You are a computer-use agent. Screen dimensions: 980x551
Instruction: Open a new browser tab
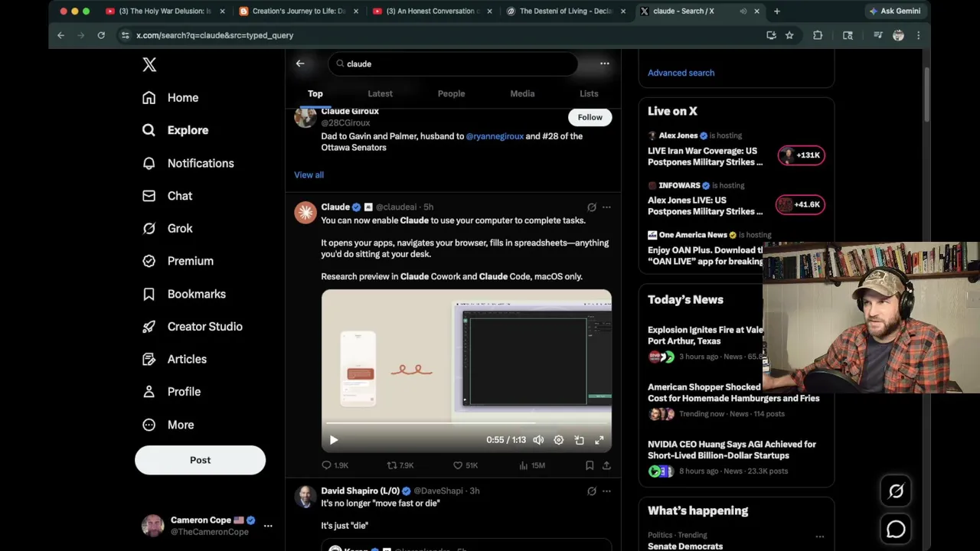776,11
